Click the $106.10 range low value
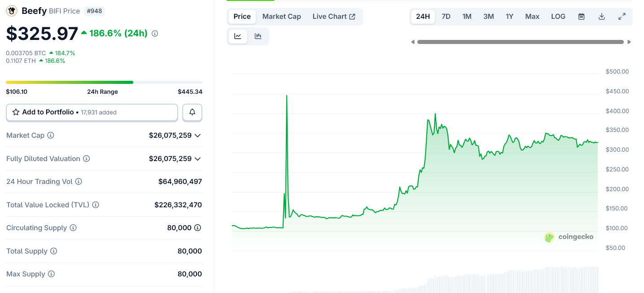 [x=17, y=92]
